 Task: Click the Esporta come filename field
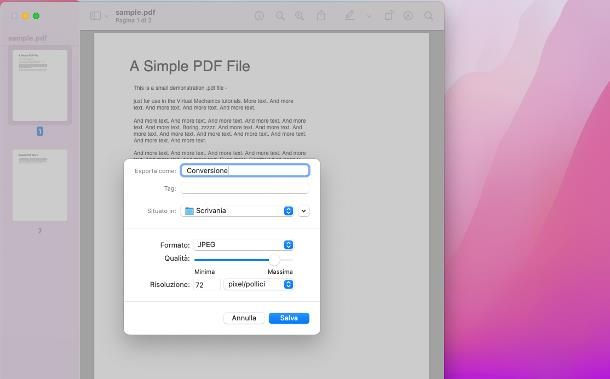coord(245,170)
